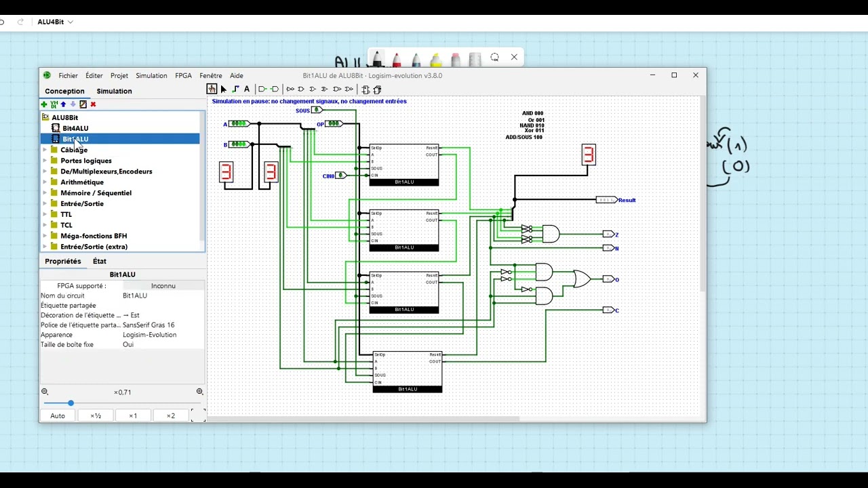Click the circuit appearance view icon
The height and width of the screenshot is (488, 868).
coord(378,89)
